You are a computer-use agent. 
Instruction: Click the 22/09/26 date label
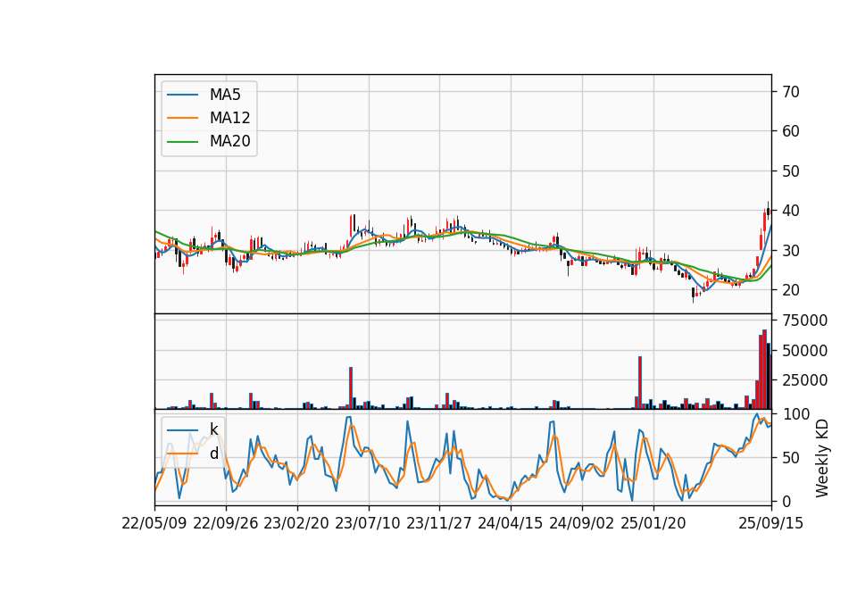(x=226, y=523)
